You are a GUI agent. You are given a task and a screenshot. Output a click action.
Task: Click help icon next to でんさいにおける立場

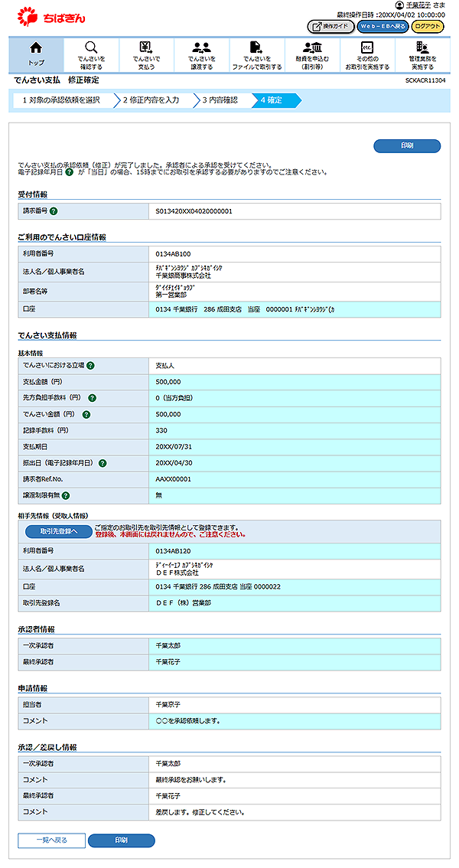[90, 366]
